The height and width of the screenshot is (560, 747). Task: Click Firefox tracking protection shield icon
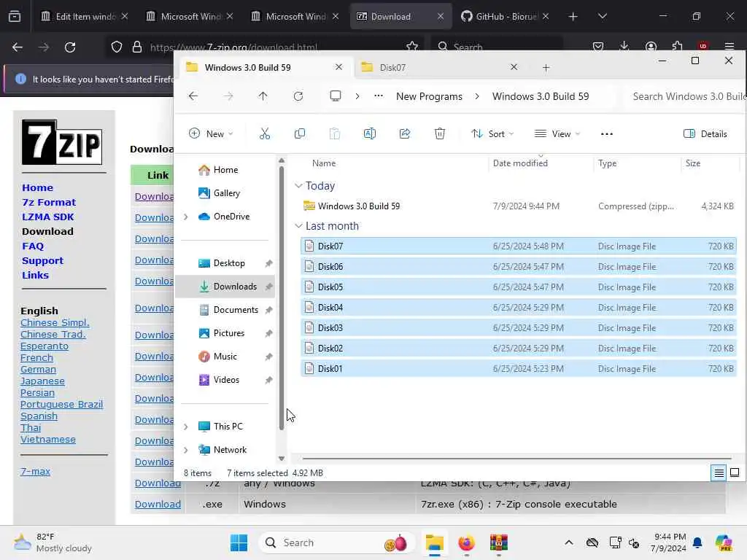(117, 47)
